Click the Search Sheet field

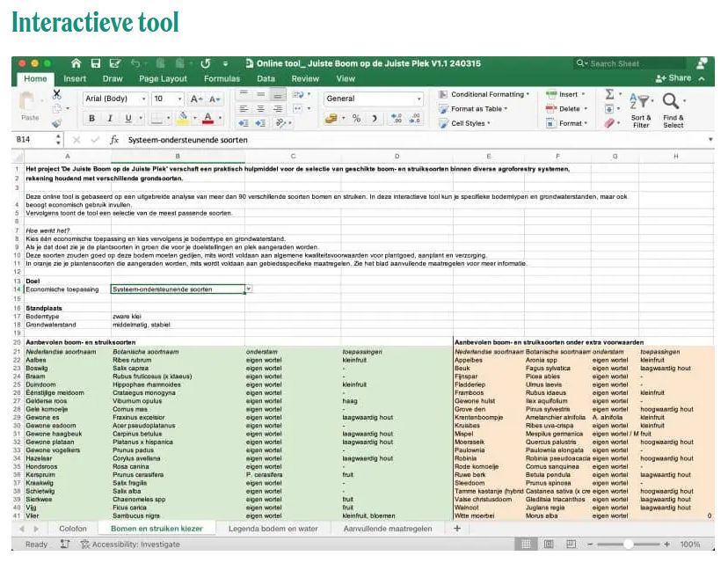tap(629, 63)
